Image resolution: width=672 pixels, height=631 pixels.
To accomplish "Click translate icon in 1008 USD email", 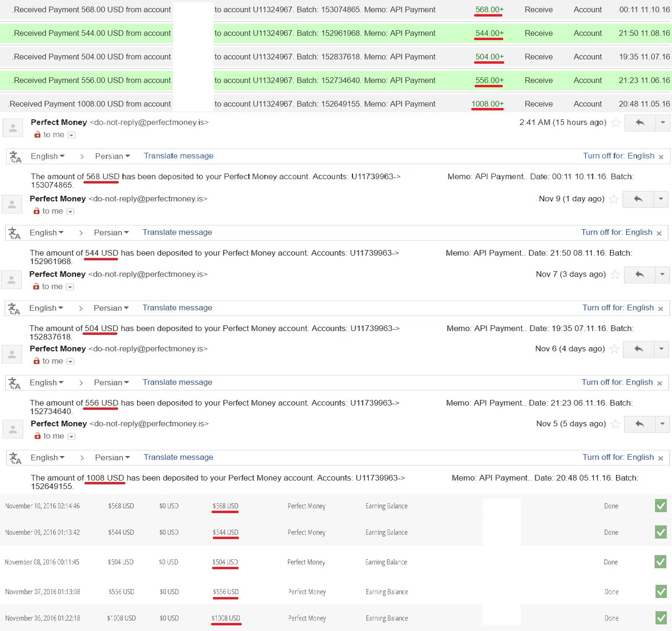I will pyautogui.click(x=16, y=458).
